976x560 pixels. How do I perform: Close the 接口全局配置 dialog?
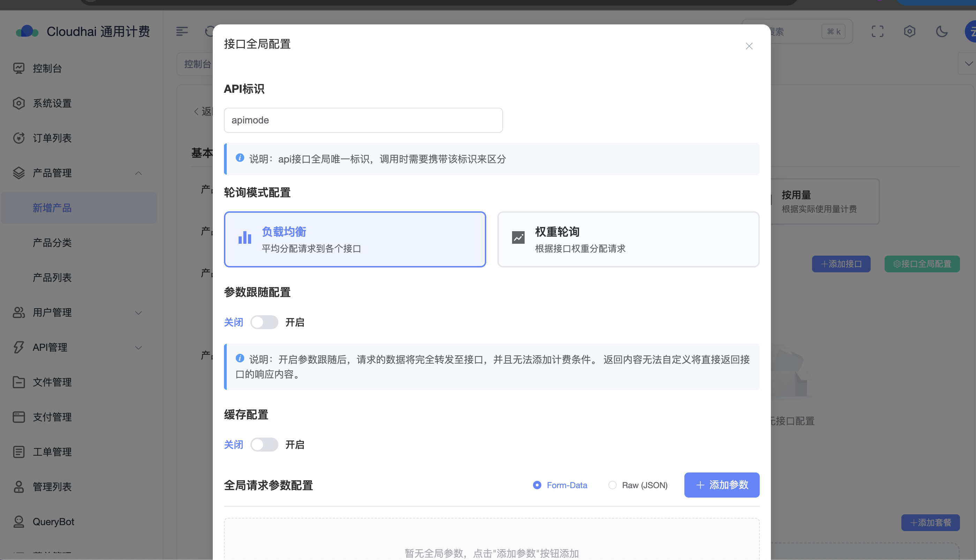click(x=749, y=46)
